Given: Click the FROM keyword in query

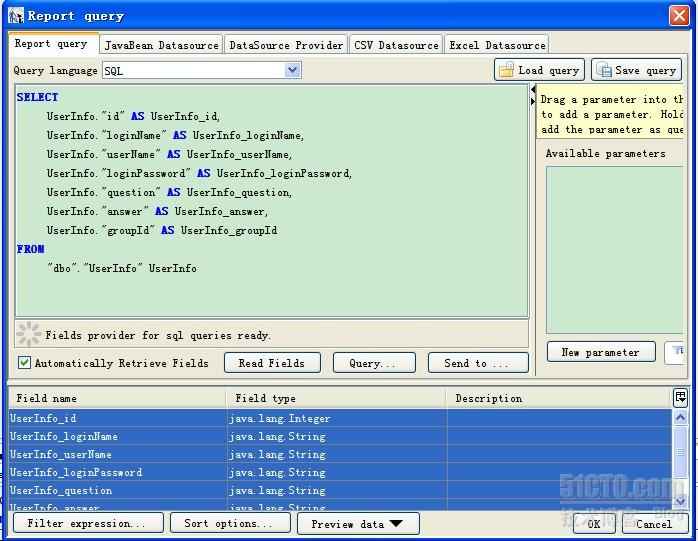Looking at the screenshot, I should point(31,249).
